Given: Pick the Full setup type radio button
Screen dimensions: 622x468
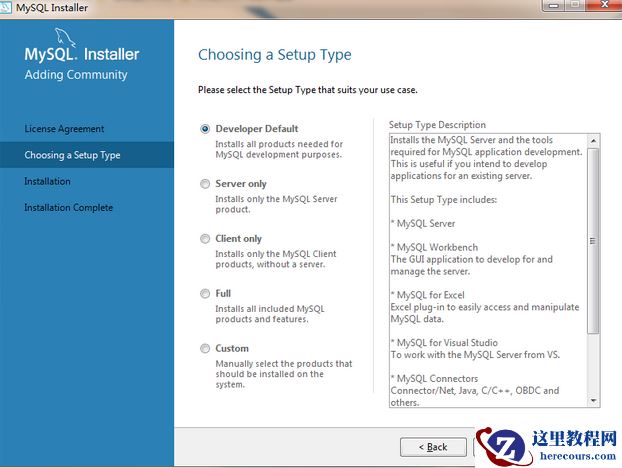Looking at the screenshot, I should [x=205, y=294].
